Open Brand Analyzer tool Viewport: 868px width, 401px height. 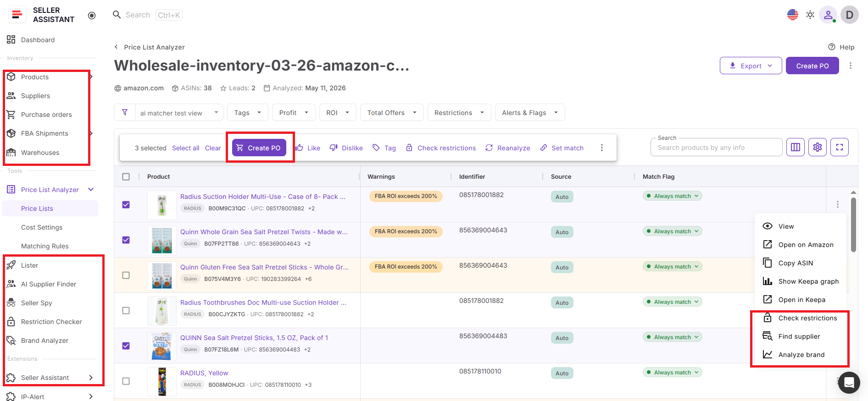click(x=45, y=341)
